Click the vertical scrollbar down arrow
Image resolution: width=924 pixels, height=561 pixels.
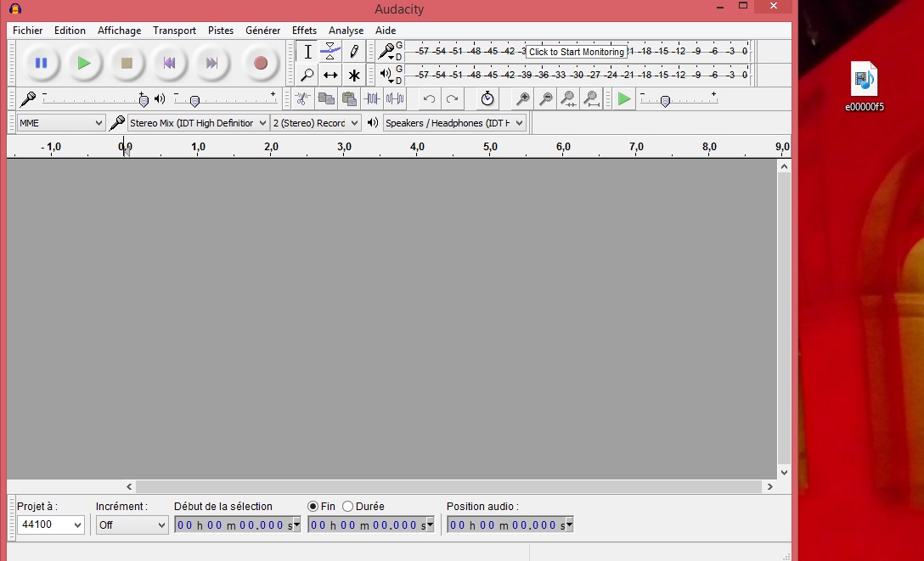(784, 472)
